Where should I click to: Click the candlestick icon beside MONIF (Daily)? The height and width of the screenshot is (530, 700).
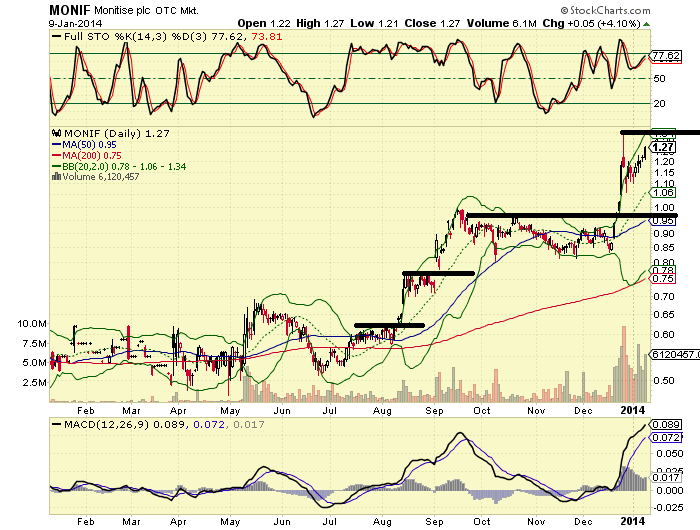(x=56, y=133)
